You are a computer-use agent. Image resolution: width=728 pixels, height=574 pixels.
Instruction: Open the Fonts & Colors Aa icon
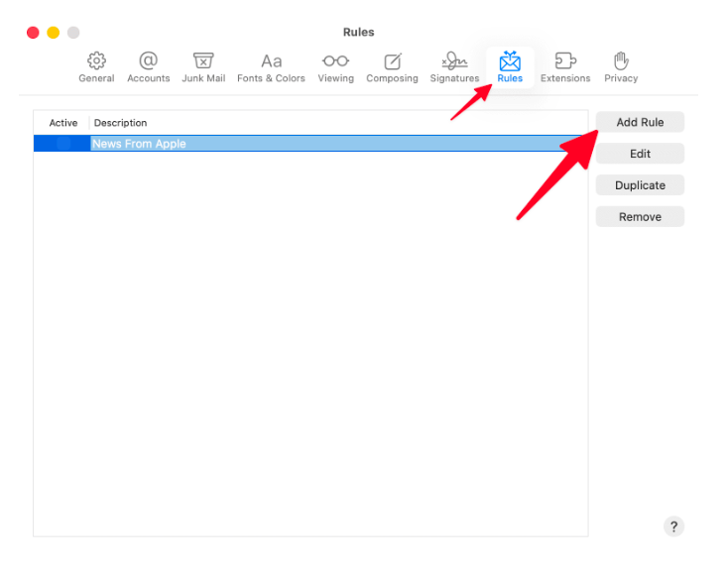pos(271,61)
